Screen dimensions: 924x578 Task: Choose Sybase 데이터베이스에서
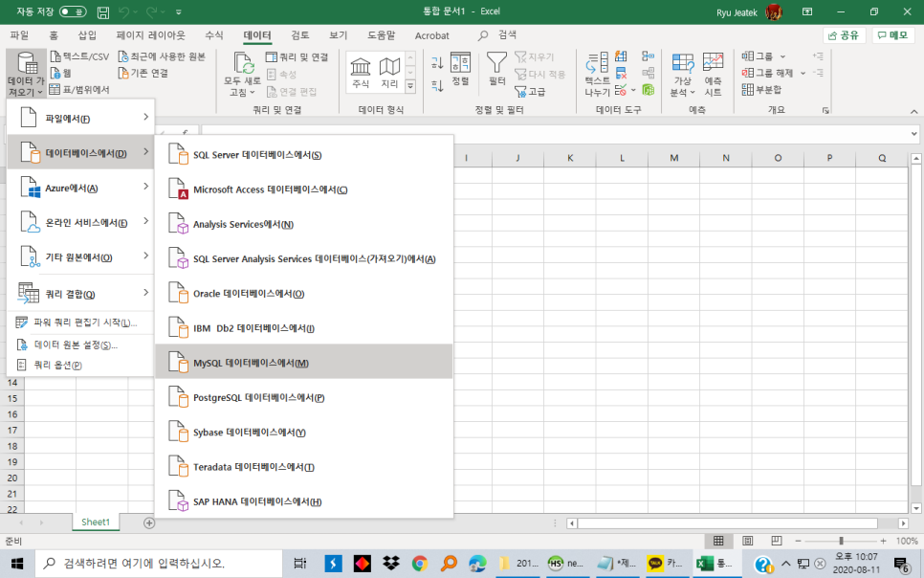tap(304, 432)
